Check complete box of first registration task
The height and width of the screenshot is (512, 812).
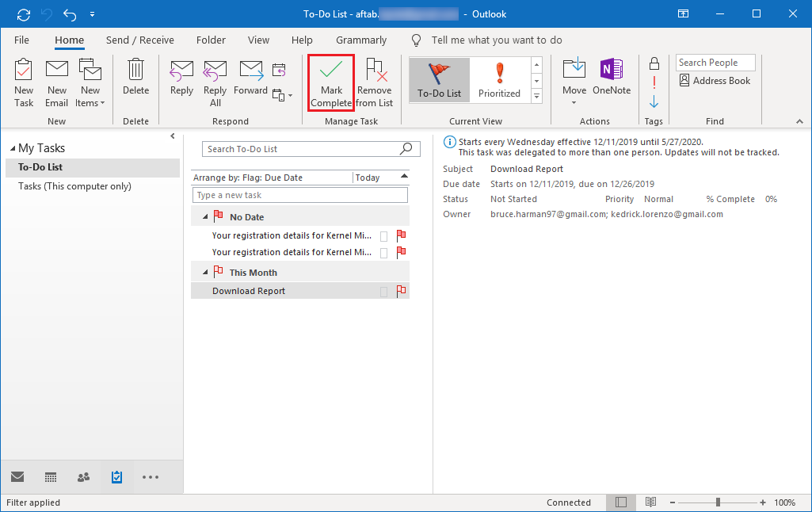pyautogui.click(x=383, y=236)
